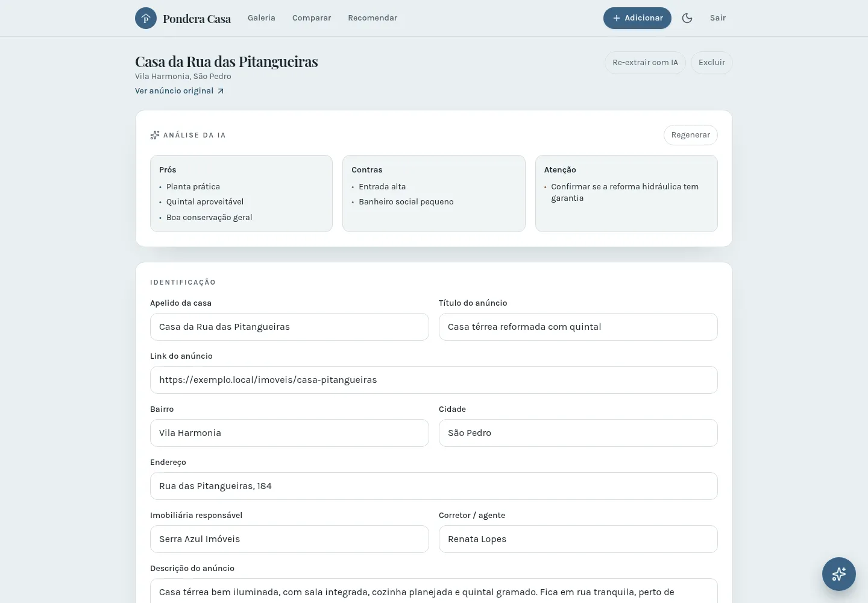The width and height of the screenshot is (868, 603).
Task: Click the Prós card heading
Action: tap(168, 170)
